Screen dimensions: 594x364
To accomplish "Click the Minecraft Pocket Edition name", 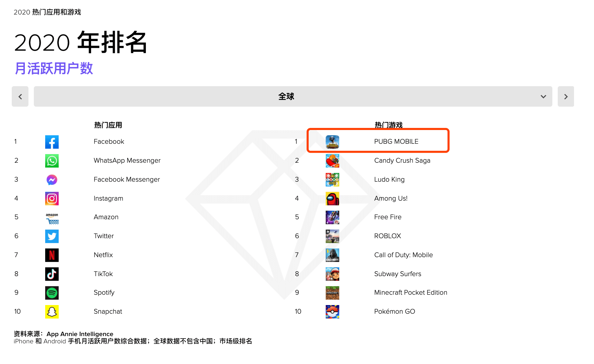I will [411, 293].
